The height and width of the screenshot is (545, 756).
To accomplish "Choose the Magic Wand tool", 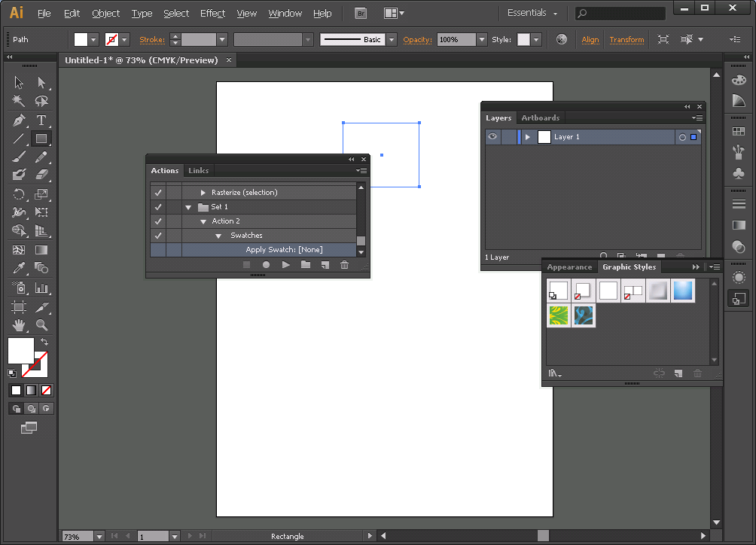I will (19, 101).
